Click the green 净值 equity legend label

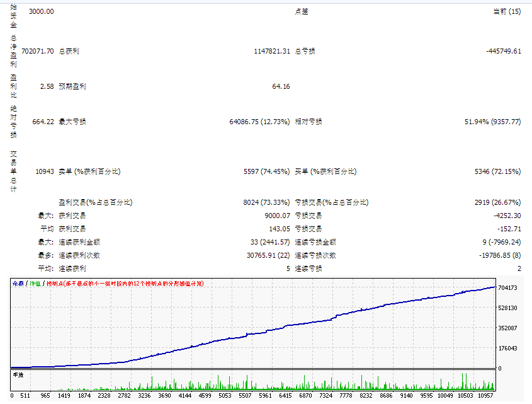point(35,284)
